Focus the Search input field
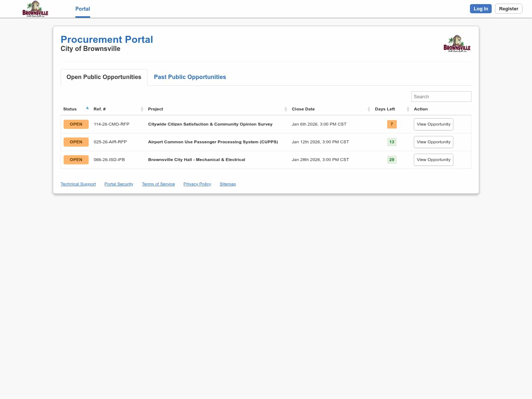The image size is (532, 399). click(x=441, y=96)
